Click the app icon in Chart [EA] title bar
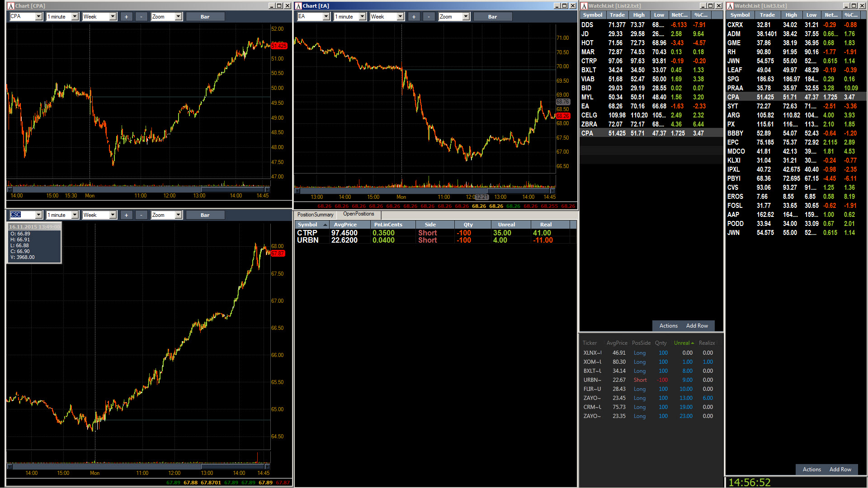This screenshot has height=488, width=868. point(298,6)
